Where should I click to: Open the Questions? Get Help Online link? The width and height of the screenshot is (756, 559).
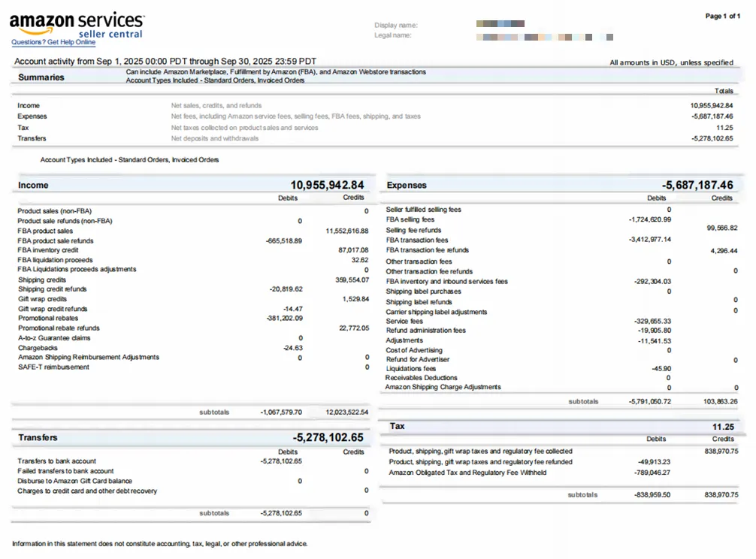click(53, 42)
